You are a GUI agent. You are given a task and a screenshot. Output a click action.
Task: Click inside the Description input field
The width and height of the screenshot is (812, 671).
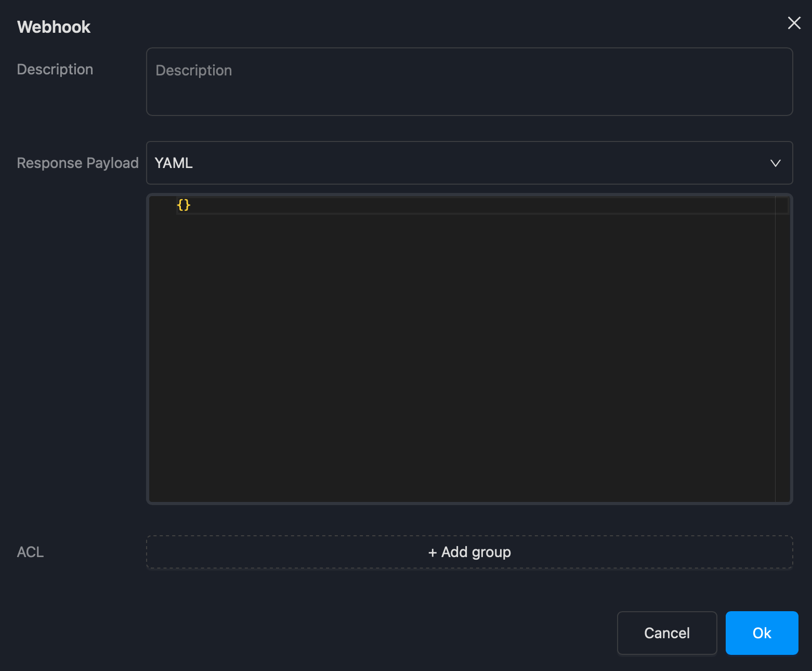[469, 82]
